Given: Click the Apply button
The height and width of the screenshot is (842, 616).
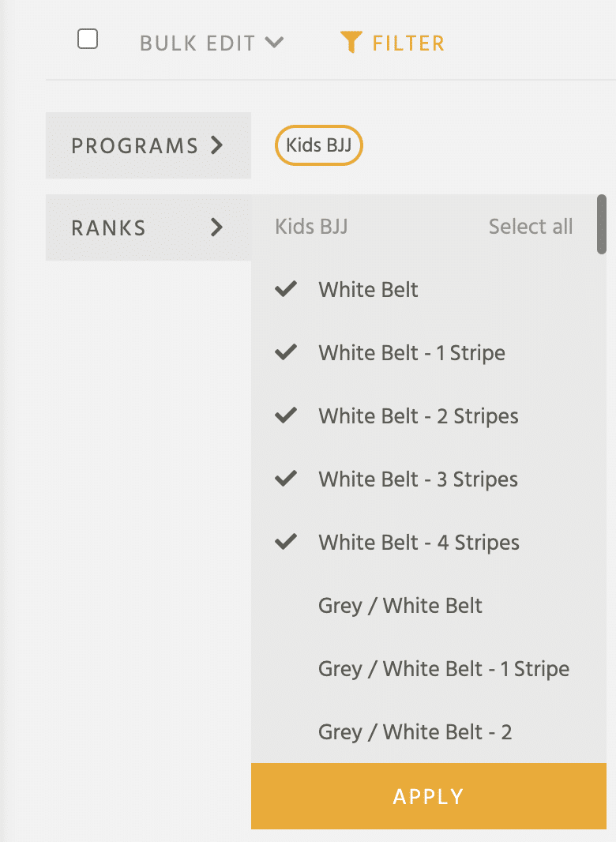Looking at the screenshot, I should 429,796.
